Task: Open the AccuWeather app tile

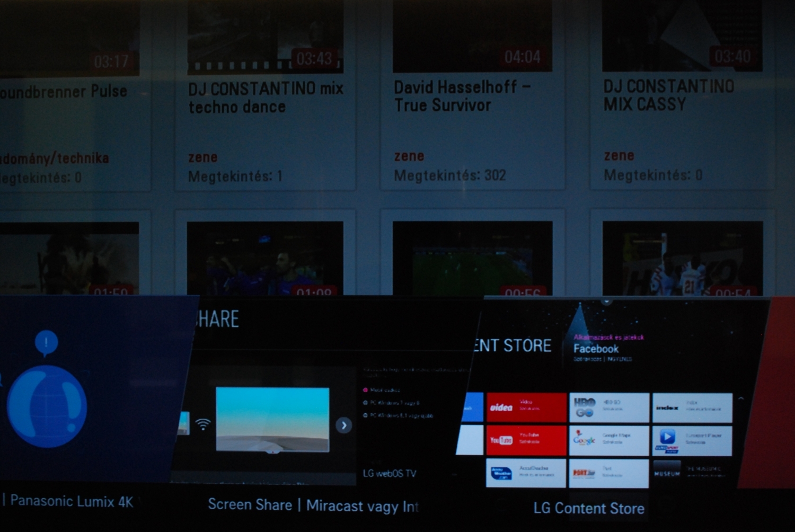Action: (526, 473)
